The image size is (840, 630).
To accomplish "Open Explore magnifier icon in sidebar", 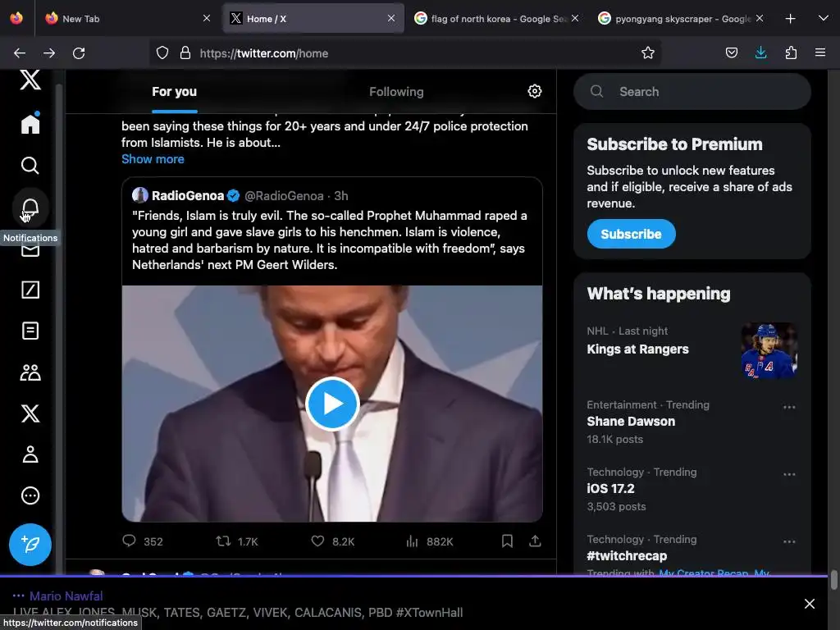I will 30,166.
